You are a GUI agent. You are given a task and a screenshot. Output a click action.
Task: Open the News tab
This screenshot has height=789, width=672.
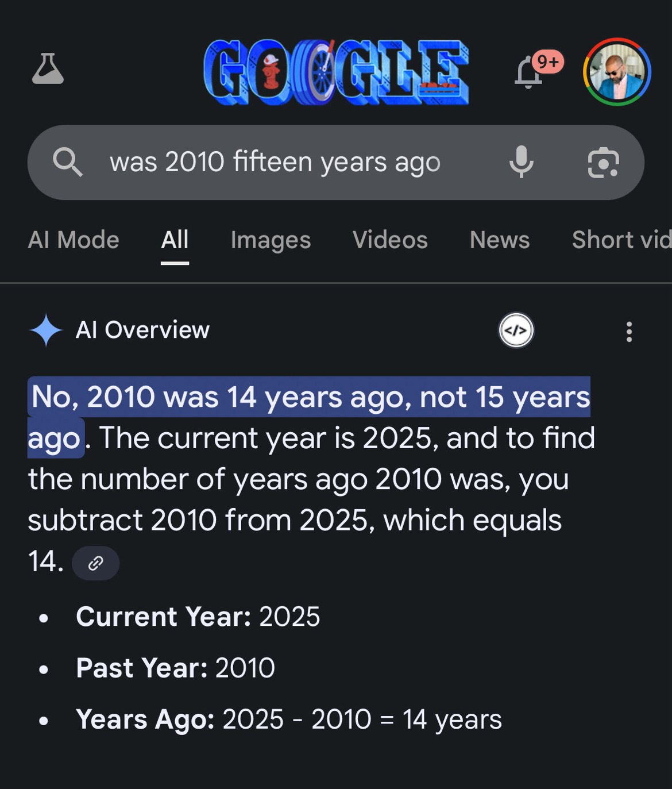pos(500,240)
